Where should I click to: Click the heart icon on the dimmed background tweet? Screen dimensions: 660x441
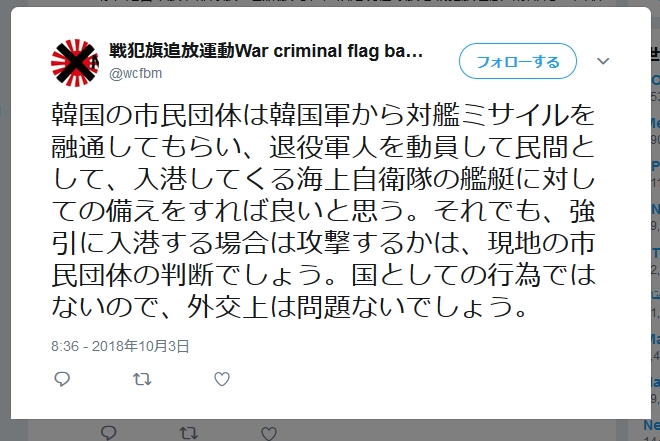click(x=268, y=433)
